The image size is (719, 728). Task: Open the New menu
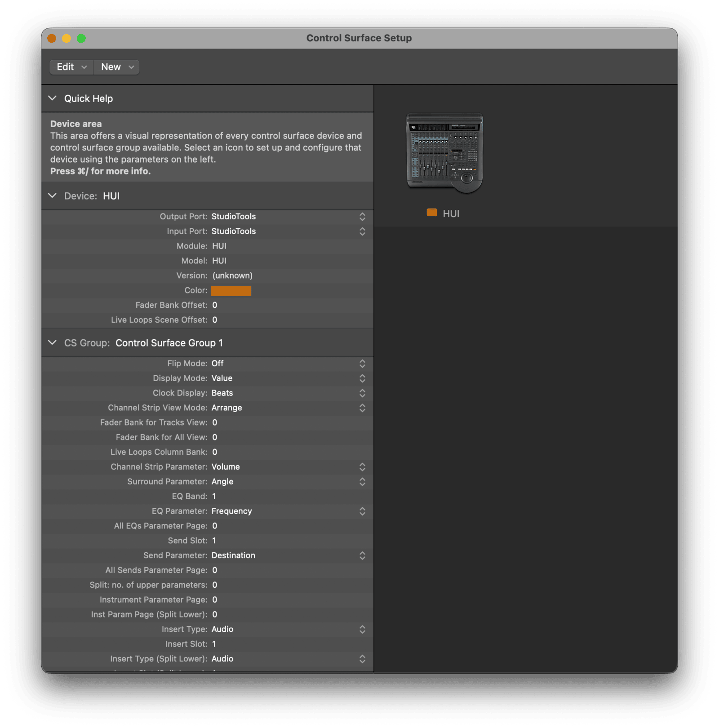(117, 67)
